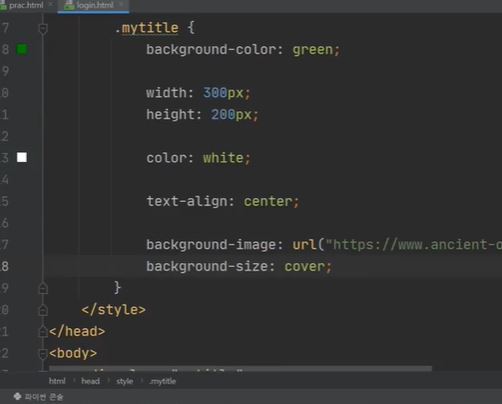Open the Python console tool window button
Screen dimensions: 502x404
38,397
